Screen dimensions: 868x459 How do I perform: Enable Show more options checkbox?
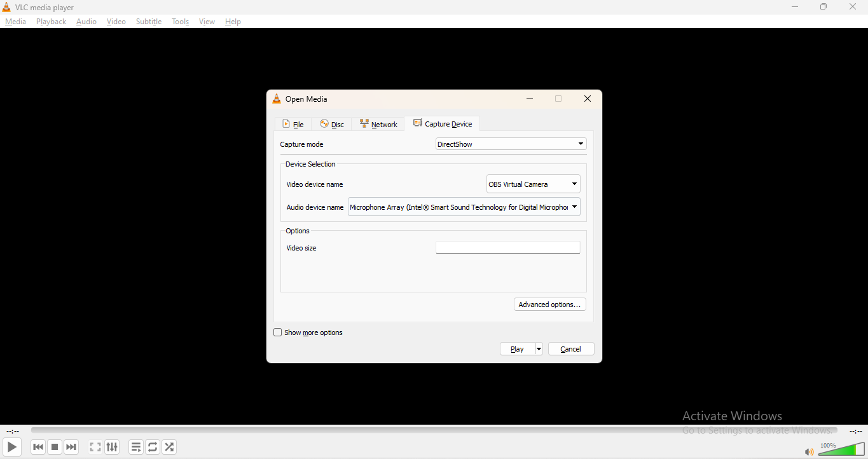(x=278, y=332)
